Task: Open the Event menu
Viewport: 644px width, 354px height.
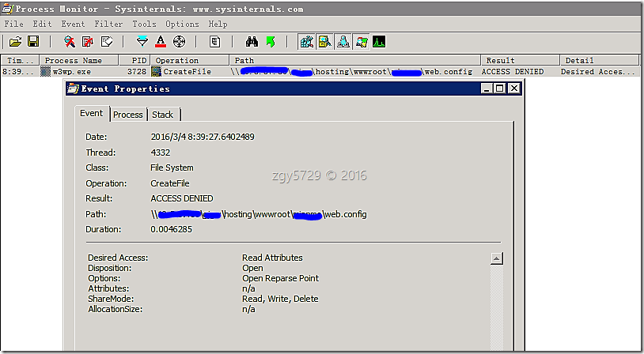Action: [x=73, y=24]
